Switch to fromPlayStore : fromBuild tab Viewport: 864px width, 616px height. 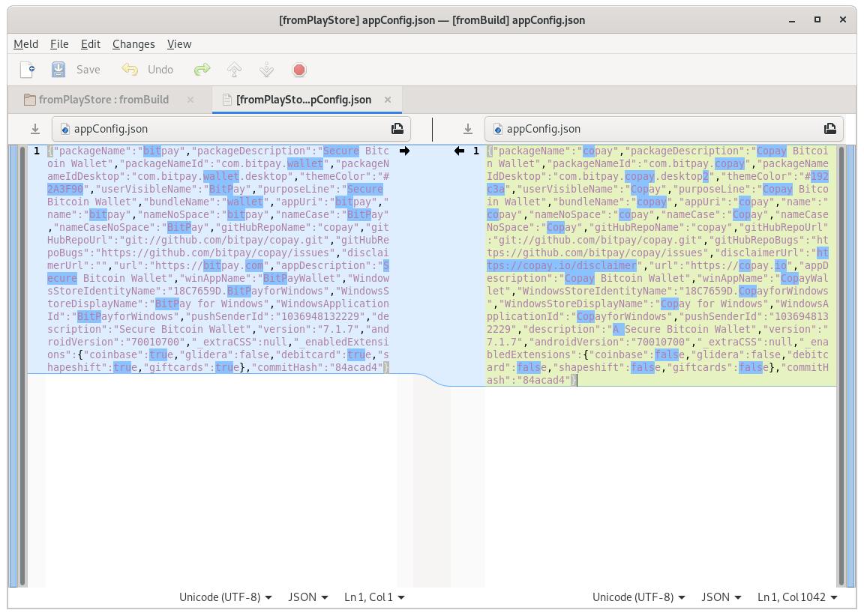click(x=103, y=100)
